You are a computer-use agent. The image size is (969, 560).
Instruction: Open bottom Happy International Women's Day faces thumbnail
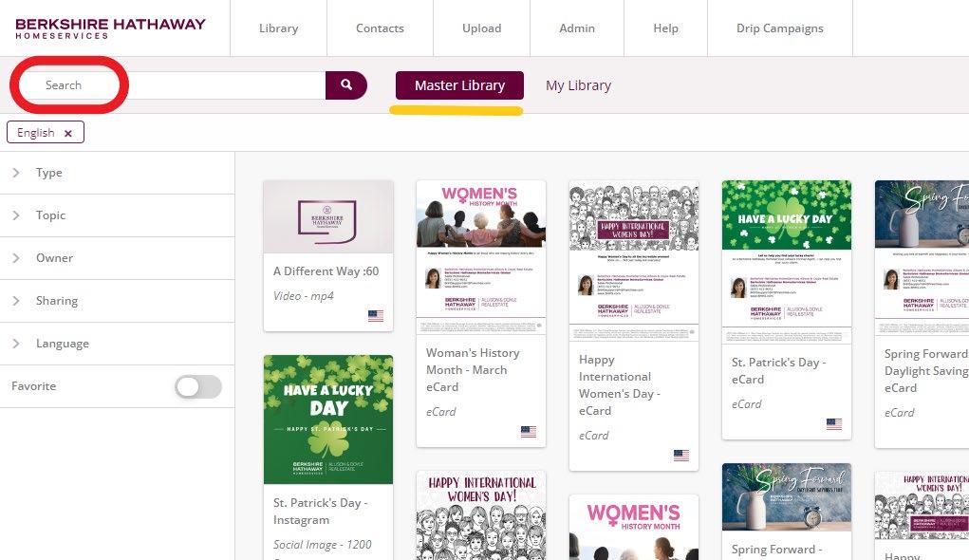(x=481, y=515)
